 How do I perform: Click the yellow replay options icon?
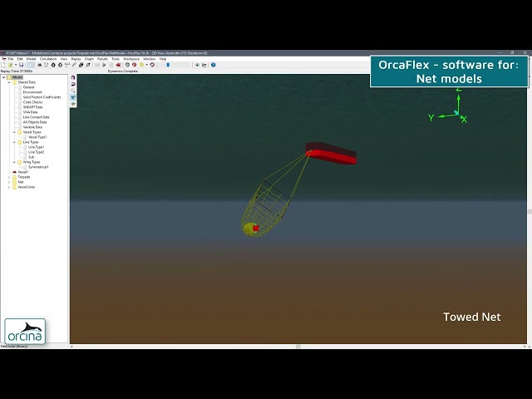(x=141, y=65)
